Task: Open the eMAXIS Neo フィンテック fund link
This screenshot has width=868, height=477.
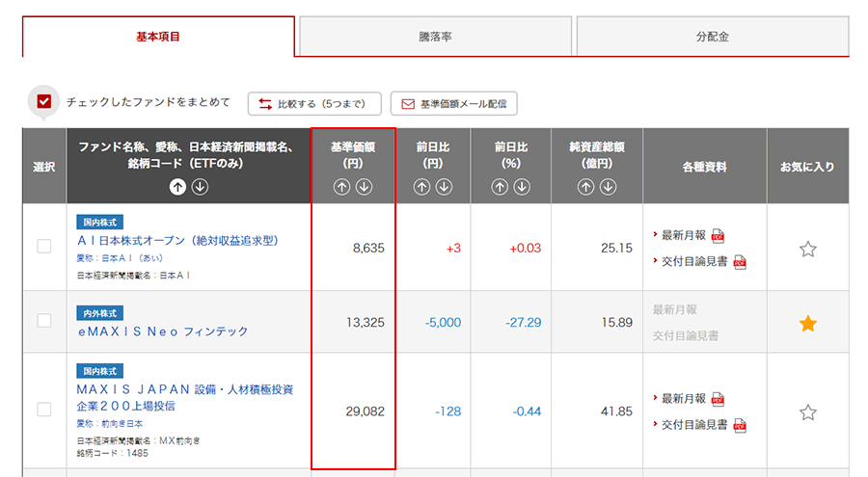Action: 163,331
